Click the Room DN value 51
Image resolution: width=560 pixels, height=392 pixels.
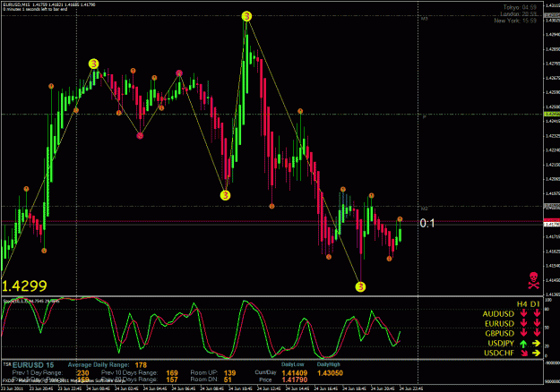[x=228, y=379]
